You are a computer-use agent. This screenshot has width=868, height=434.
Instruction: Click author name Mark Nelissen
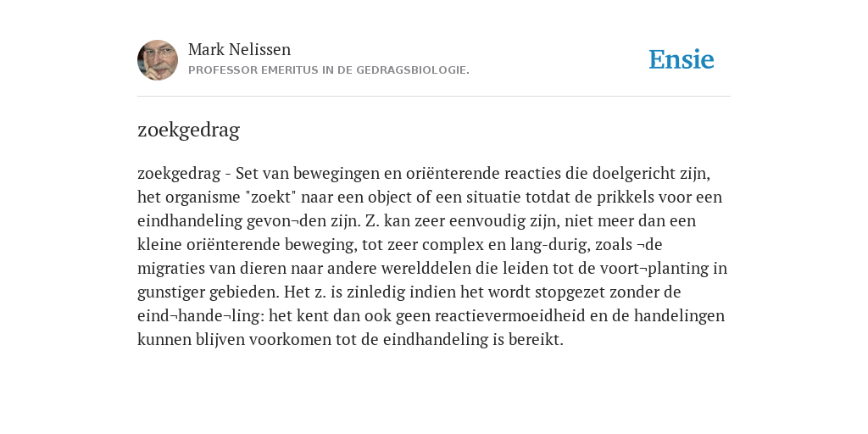click(x=239, y=49)
